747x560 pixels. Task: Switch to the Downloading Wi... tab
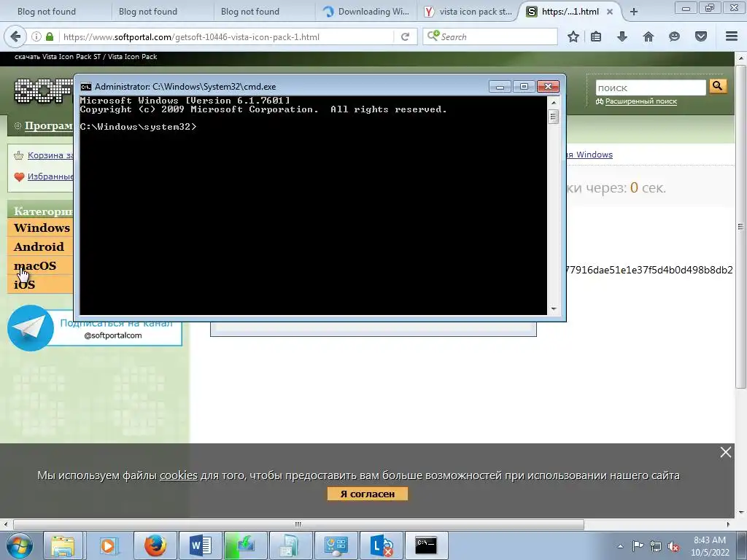pyautogui.click(x=366, y=12)
